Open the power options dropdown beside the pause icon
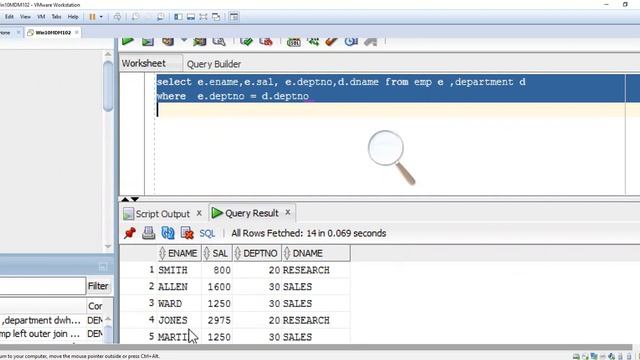The width and height of the screenshot is (640, 360). click(101, 17)
